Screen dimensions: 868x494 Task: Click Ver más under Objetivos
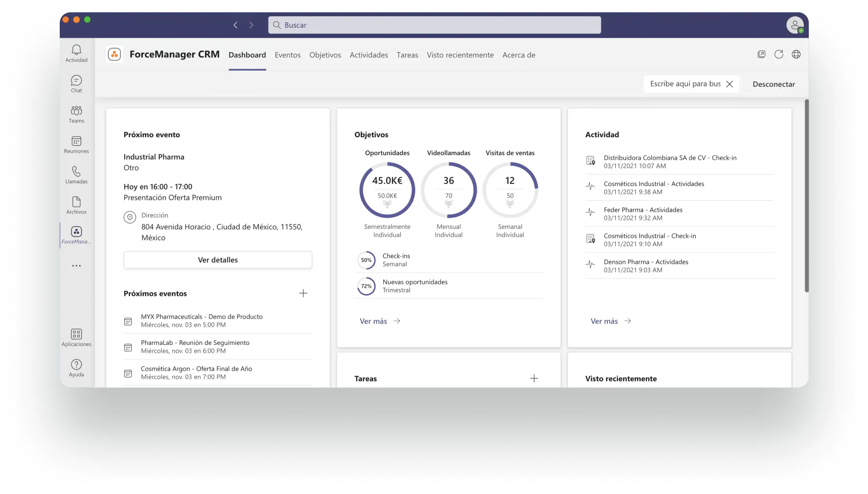click(x=380, y=321)
